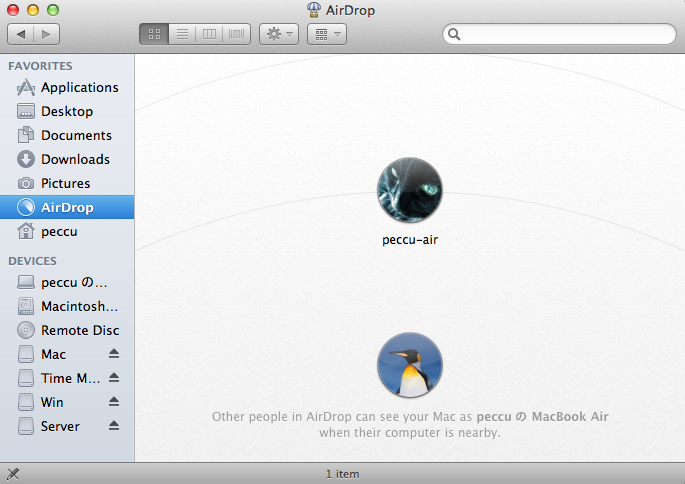Eject the Time M… volume

point(114,377)
